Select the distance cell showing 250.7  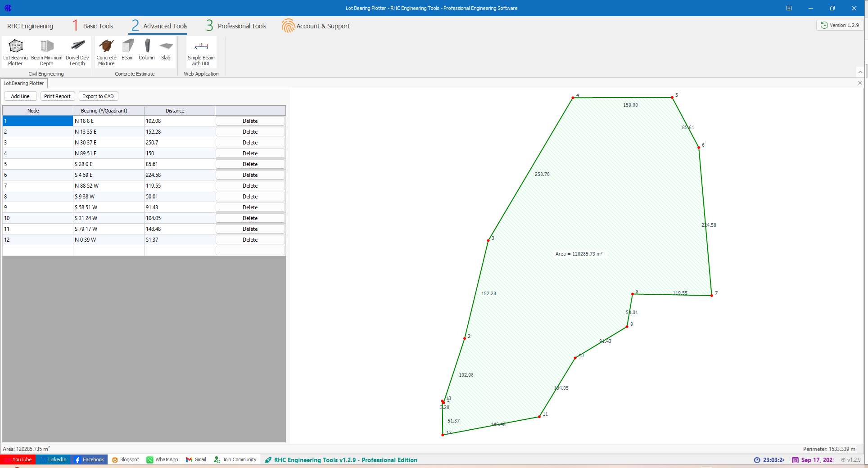coord(179,143)
